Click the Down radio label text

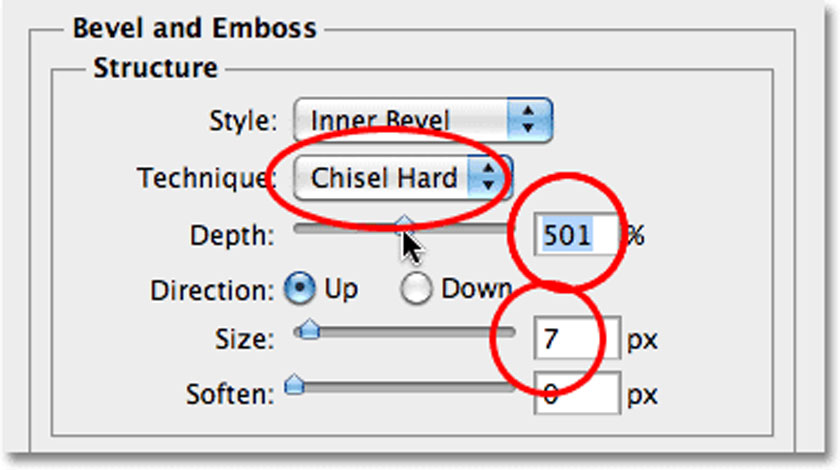coord(476,289)
